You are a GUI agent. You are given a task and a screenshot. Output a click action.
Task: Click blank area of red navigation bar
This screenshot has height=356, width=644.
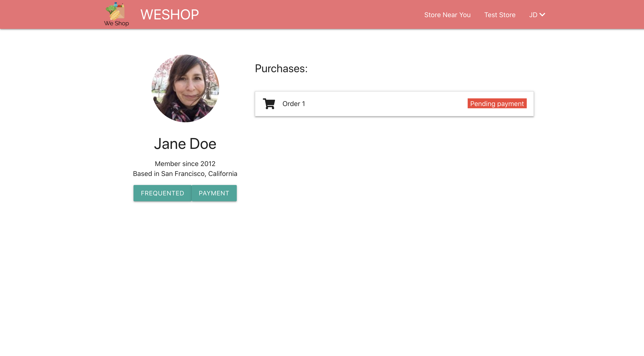[313, 14]
